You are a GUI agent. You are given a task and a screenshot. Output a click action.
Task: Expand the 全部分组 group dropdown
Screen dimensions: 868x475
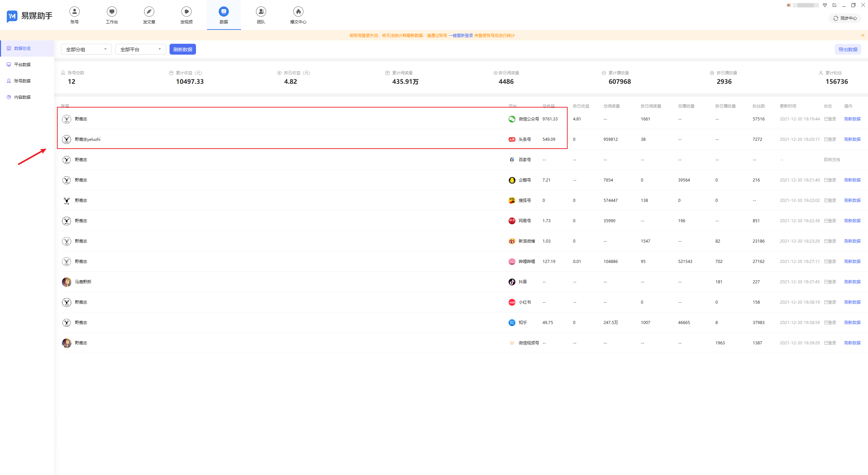tap(86, 50)
